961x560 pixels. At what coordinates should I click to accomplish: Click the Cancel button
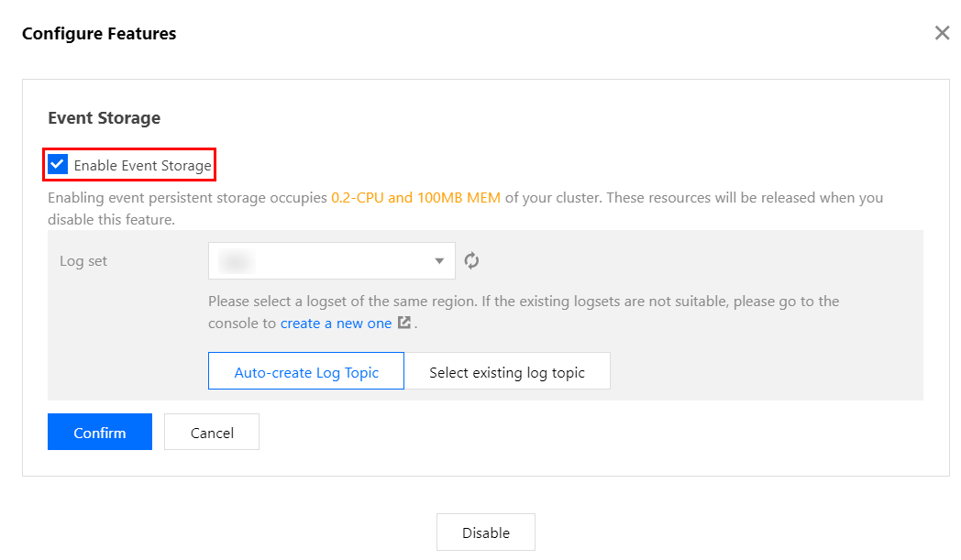pos(212,433)
